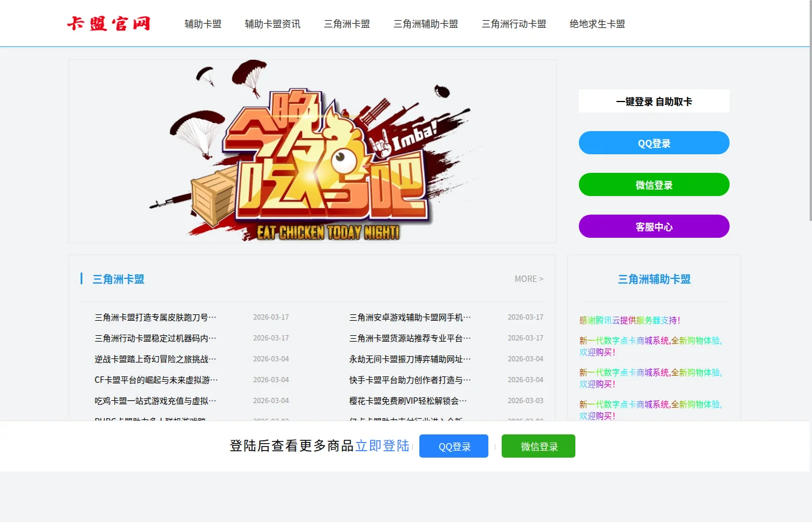Viewport: 812px width, 522px height.
Task: Select 三角洲辅助卡盟 in top navigation
Action: pyautogui.click(x=426, y=24)
